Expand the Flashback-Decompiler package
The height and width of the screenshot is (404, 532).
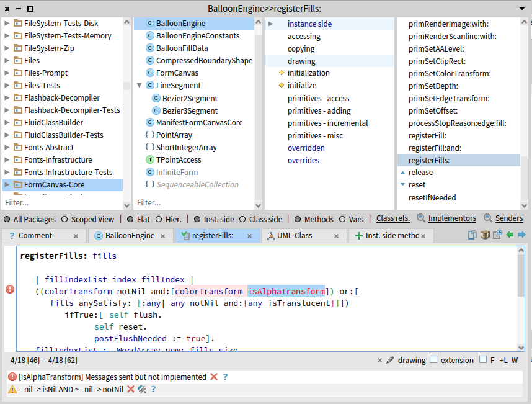[6, 98]
